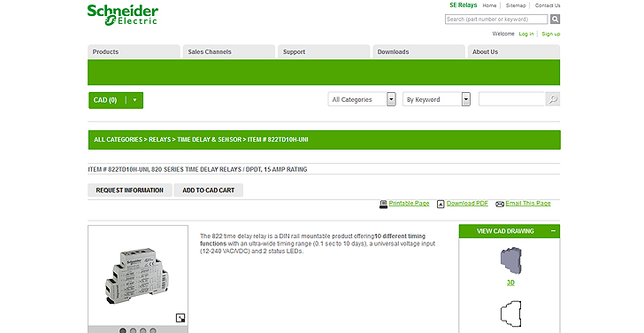Select the third image carousel dot
644x333 pixels.
143,330
